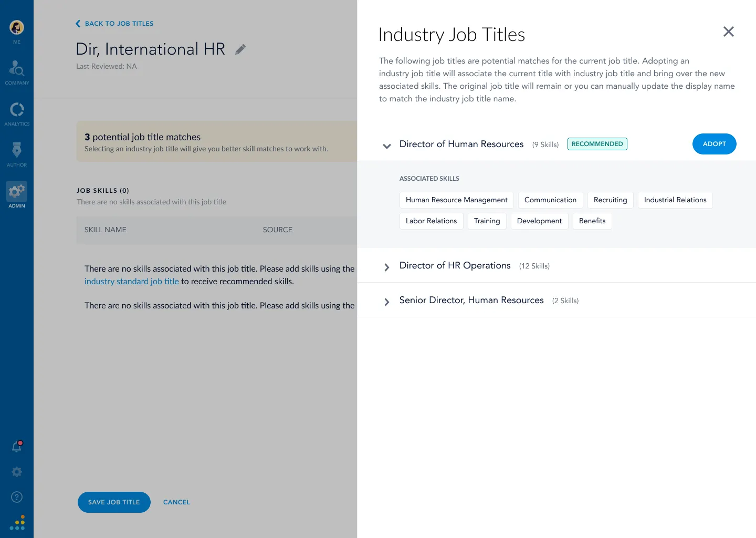This screenshot has width=756, height=538.
Task: Open the Author sidebar section
Action: (x=17, y=154)
